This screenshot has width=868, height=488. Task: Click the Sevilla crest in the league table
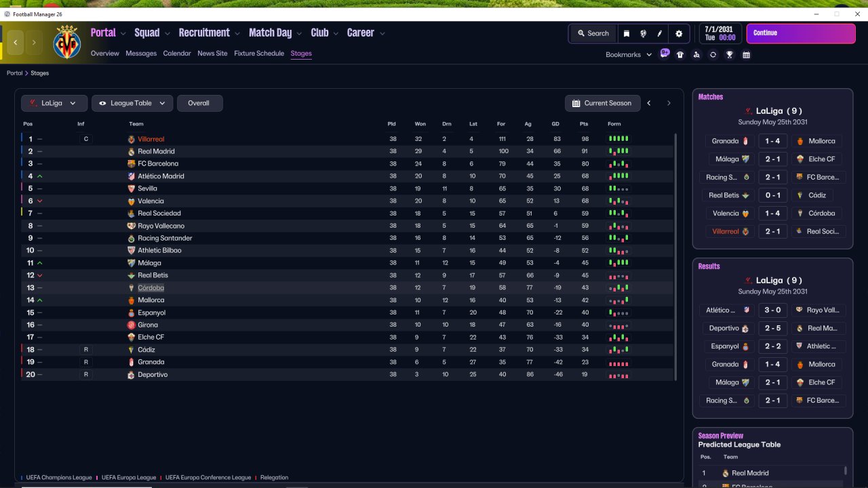click(132, 188)
